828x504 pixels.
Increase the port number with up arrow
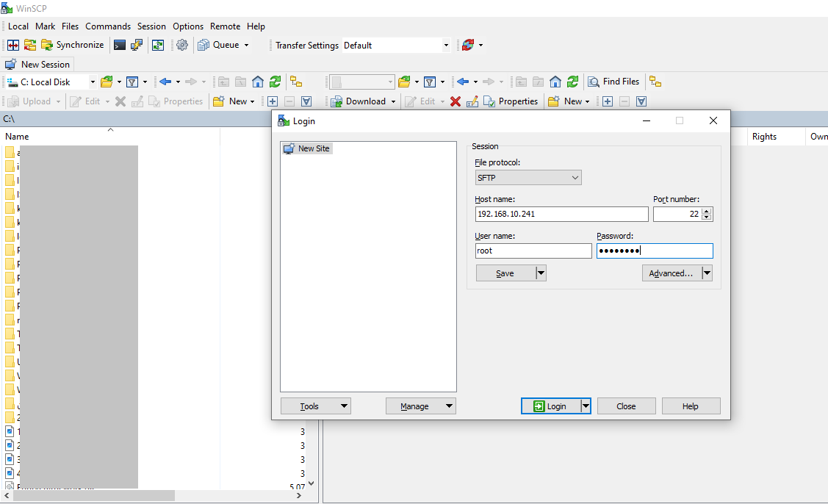[x=707, y=211]
